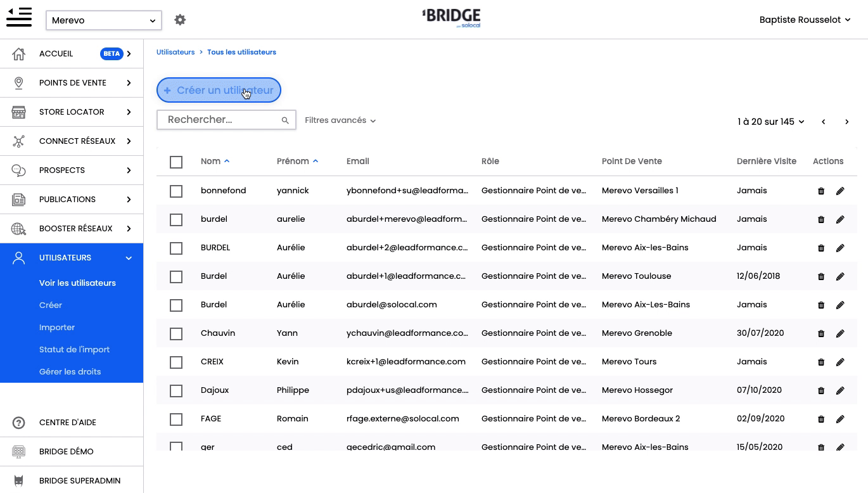Open the 1 à 20 sur 145 page-size dropdown
Image resolution: width=868 pixels, height=493 pixels.
pos(770,122)
